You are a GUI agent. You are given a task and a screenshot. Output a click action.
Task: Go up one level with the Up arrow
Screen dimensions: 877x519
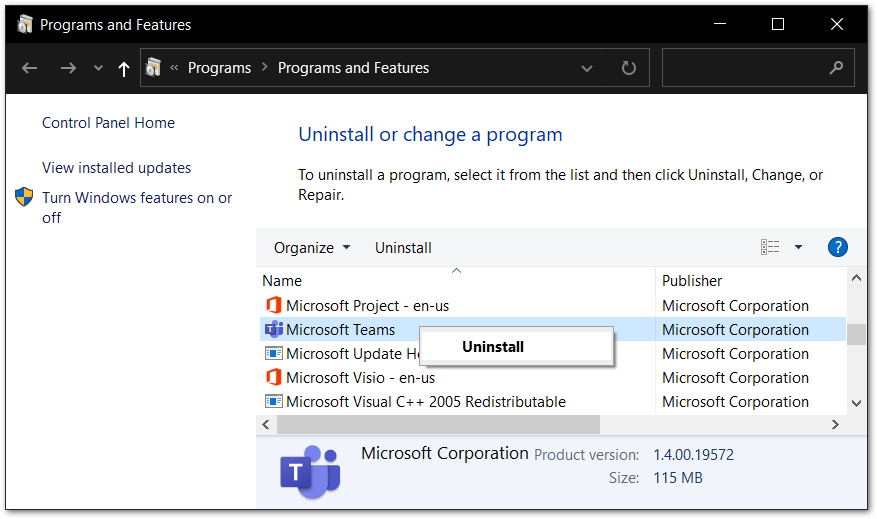(x=124, y=69)
